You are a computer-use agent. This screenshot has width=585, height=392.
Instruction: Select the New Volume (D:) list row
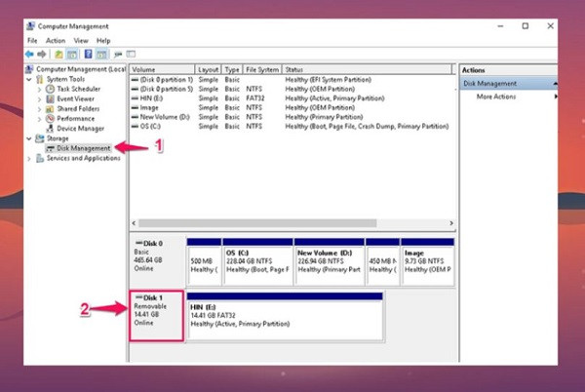[x=292, y=117]
